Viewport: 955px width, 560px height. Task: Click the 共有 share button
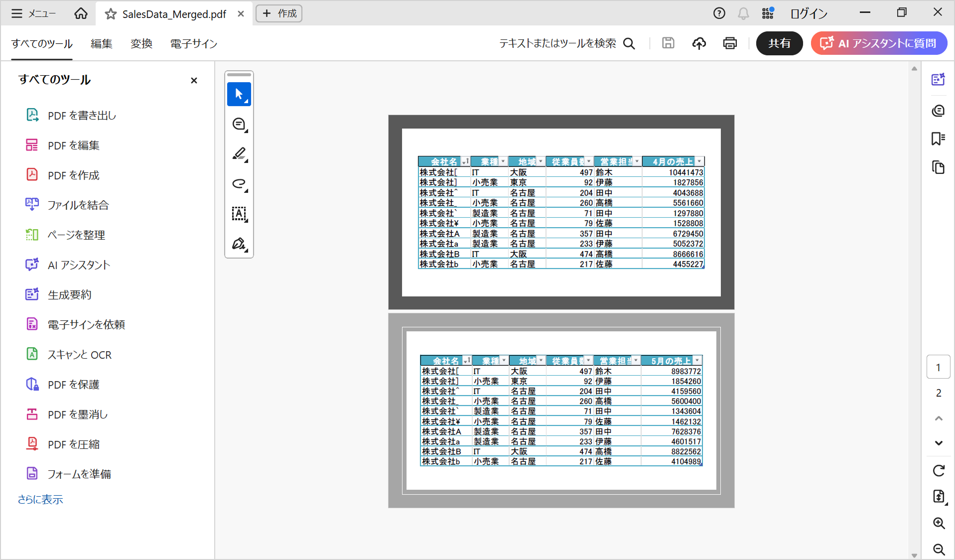pyautogui.click(x=779, y=43)
